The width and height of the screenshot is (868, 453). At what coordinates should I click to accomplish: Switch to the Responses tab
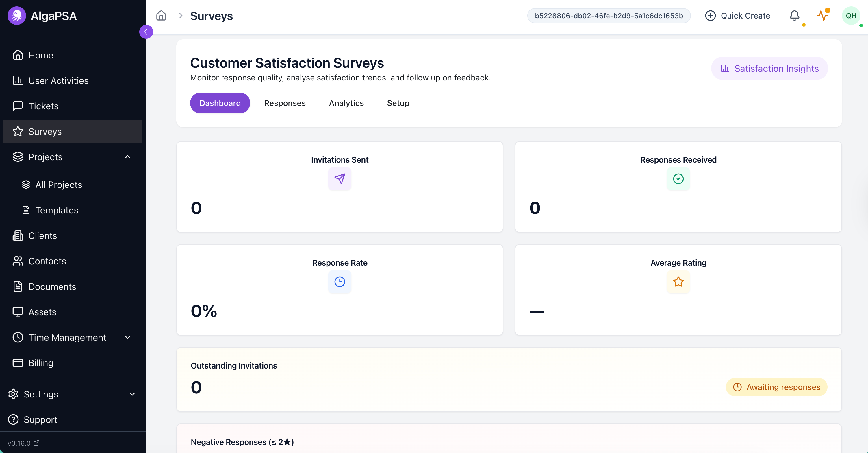pyautogui.click(x=285, y=103)
